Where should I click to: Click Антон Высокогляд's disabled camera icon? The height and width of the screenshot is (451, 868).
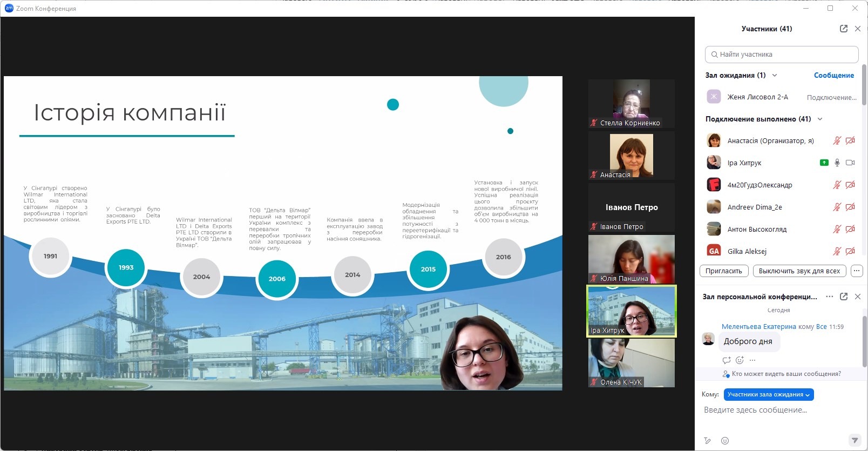pyautogui.click(x=850, y=229)
